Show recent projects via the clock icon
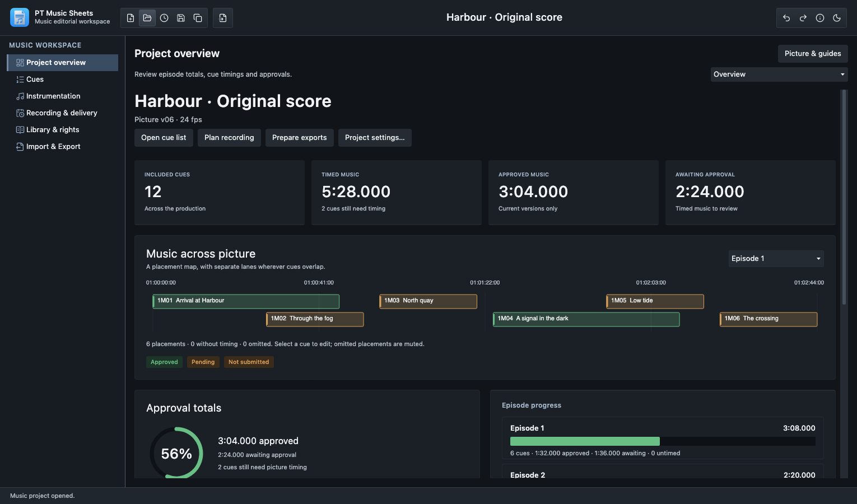This screenshot has width=857, height=504. coord(164,18)
